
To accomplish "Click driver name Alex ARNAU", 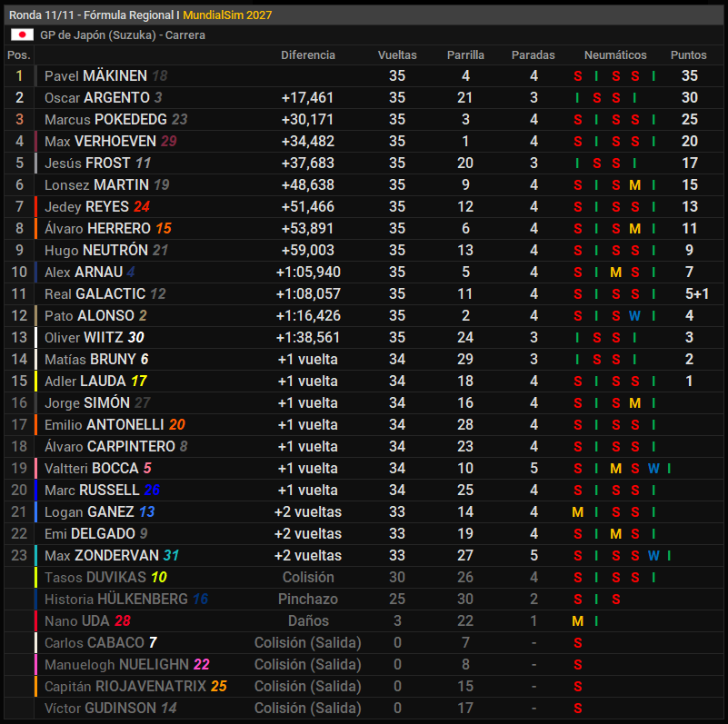I will click(84, 272).
